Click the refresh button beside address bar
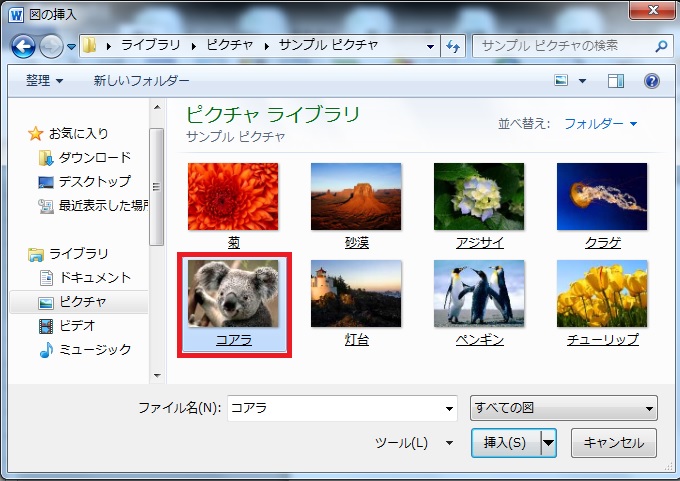 [453, 46]
